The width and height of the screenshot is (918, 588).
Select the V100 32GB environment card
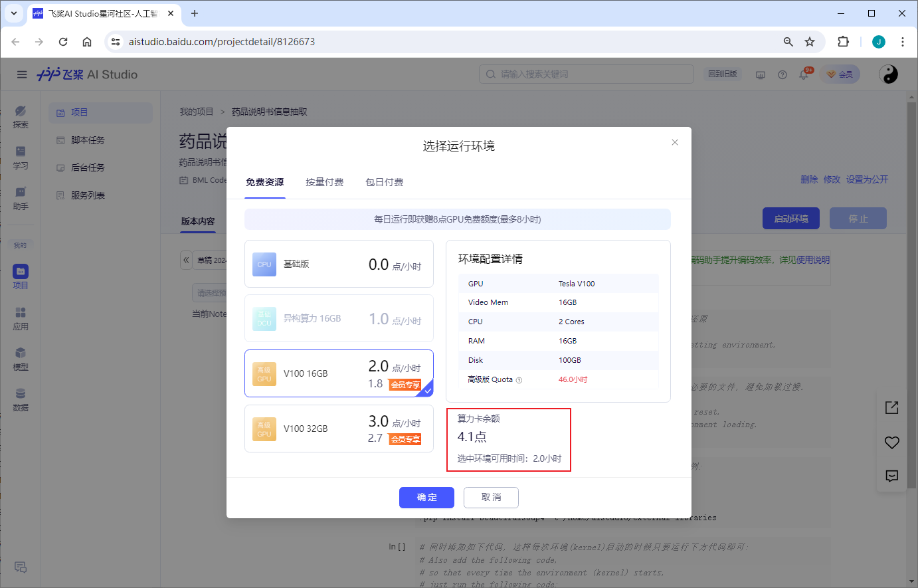[339, 429]
